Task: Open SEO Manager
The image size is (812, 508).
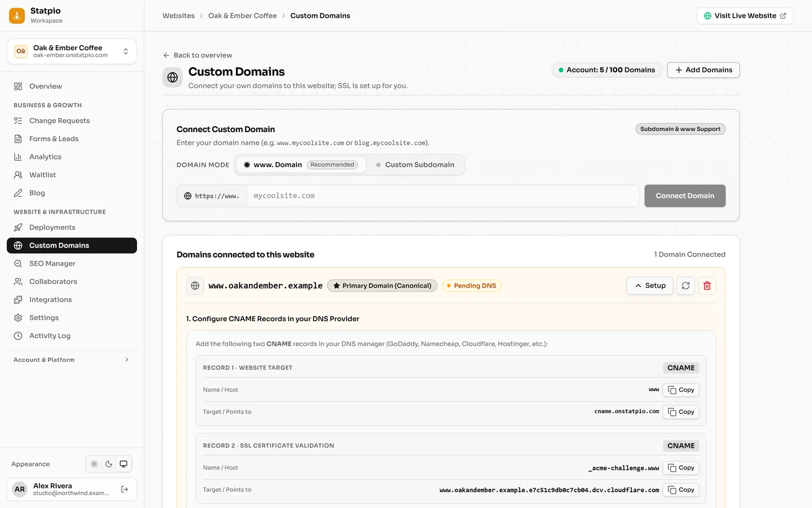Action: click(72, 264)
